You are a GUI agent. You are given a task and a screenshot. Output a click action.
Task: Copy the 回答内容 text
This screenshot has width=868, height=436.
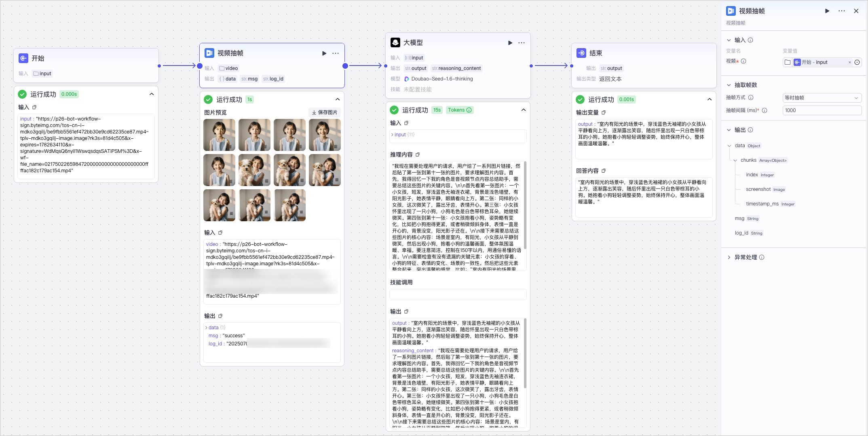click(604, 171)
